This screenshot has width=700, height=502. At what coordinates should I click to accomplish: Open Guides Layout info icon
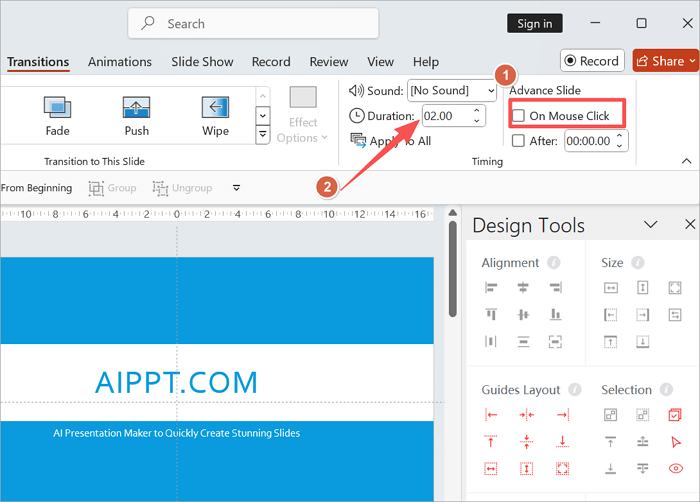[x=575, y=390]
